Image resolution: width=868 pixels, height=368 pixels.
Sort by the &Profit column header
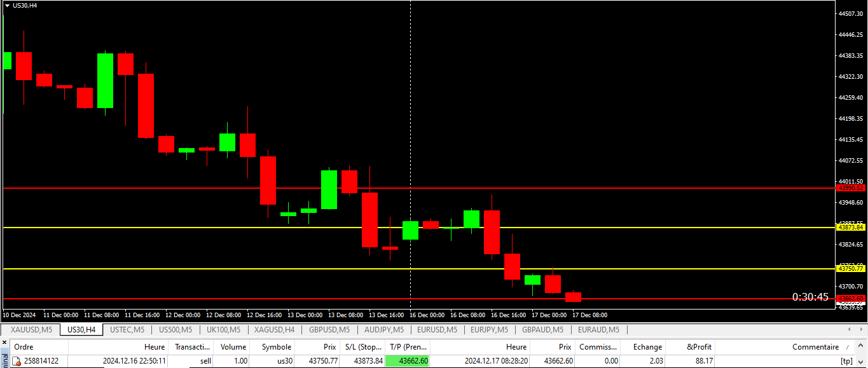click(691, 347)
